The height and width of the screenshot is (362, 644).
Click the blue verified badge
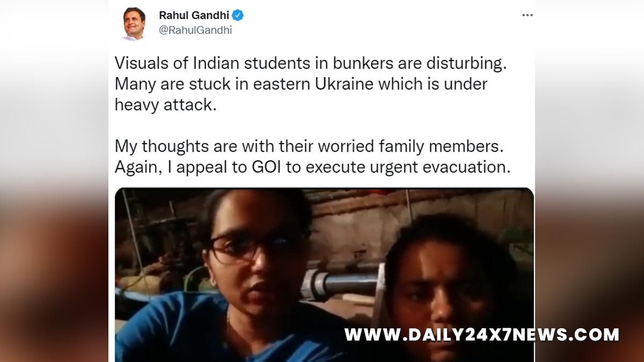[238, 16]
